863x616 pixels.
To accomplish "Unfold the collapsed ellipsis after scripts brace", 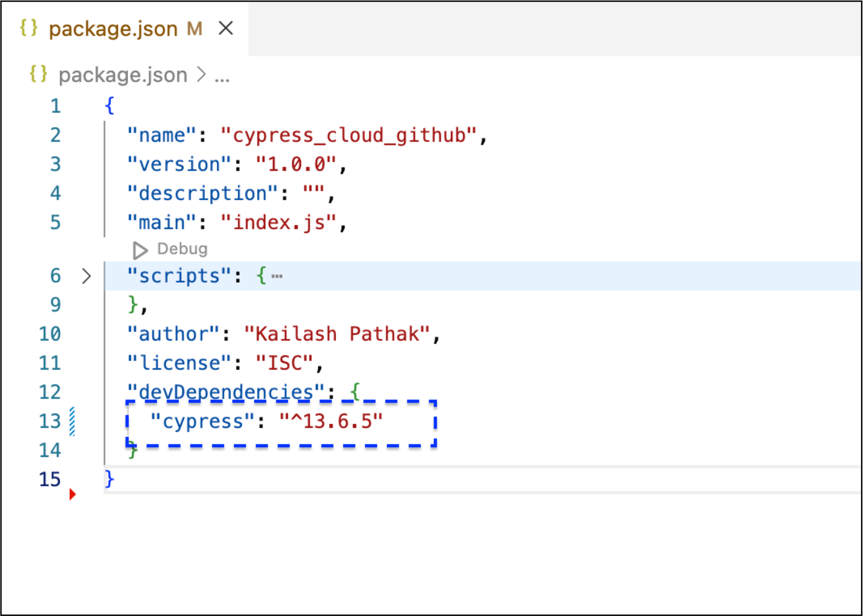I will click(x=277, y=276).
